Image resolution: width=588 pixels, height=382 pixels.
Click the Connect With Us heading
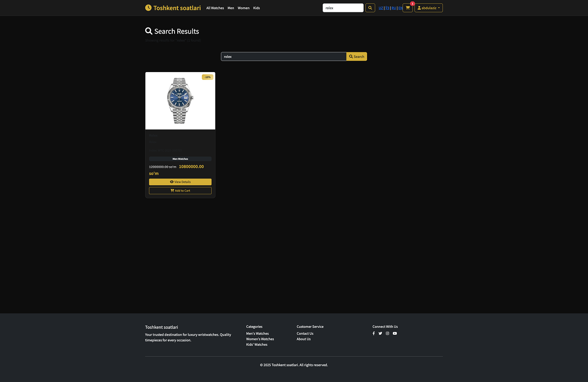point(385,326)
